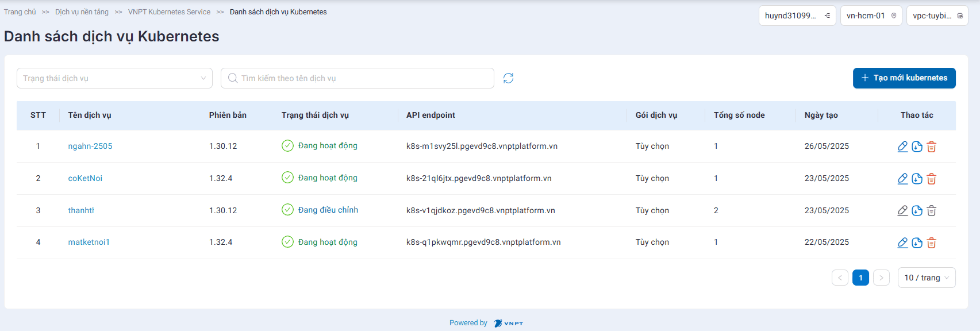Delete the coKetNoi Kubernetes service
This screenshot has width=980, height=331.
[x=931, y=179]
